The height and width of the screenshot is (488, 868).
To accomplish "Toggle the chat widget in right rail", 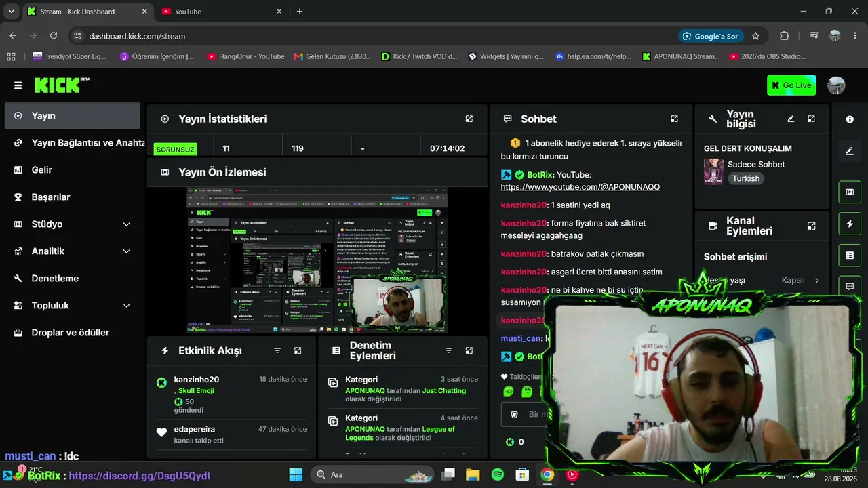I will (850, 287).
